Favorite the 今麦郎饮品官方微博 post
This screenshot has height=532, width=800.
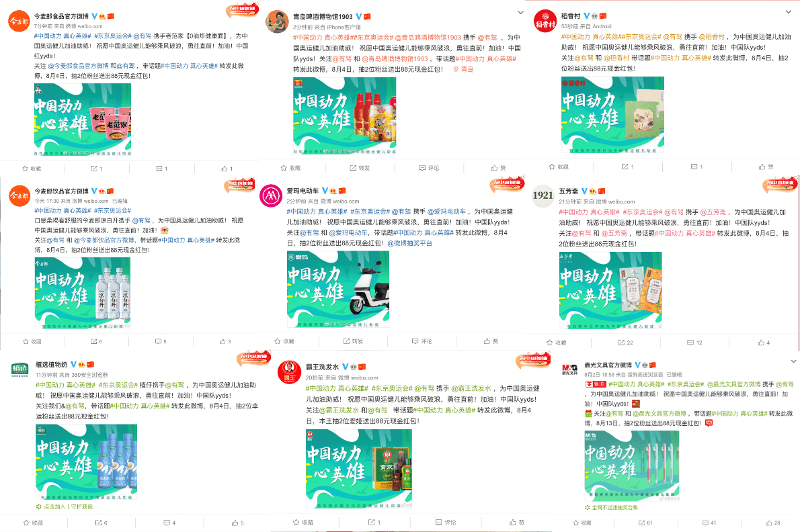pyautogui.click(x=32, y=341)
